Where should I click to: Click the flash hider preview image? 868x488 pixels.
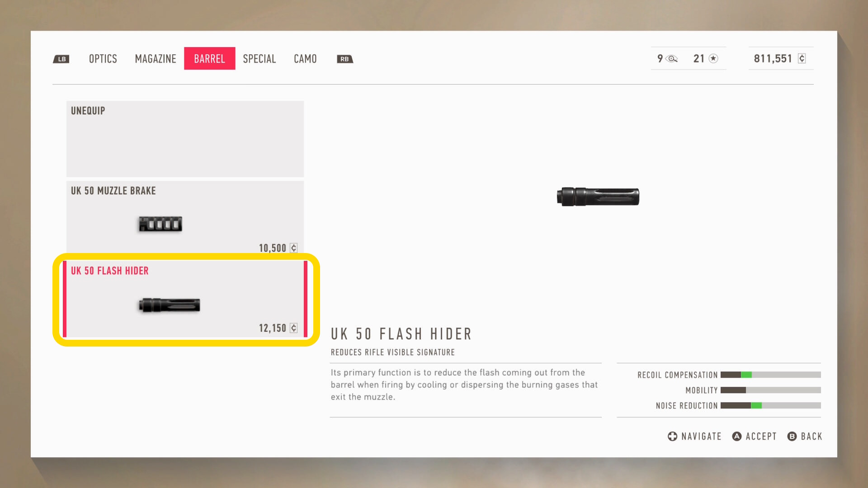(x=598, y=197)
